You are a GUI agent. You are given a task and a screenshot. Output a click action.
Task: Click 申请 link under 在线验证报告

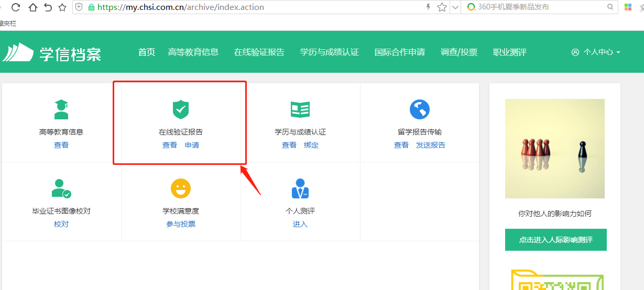click(x=192, y=145)
